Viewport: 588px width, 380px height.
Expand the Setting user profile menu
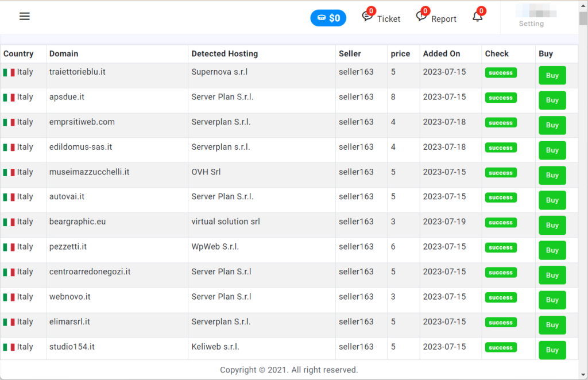coord(531,17)
